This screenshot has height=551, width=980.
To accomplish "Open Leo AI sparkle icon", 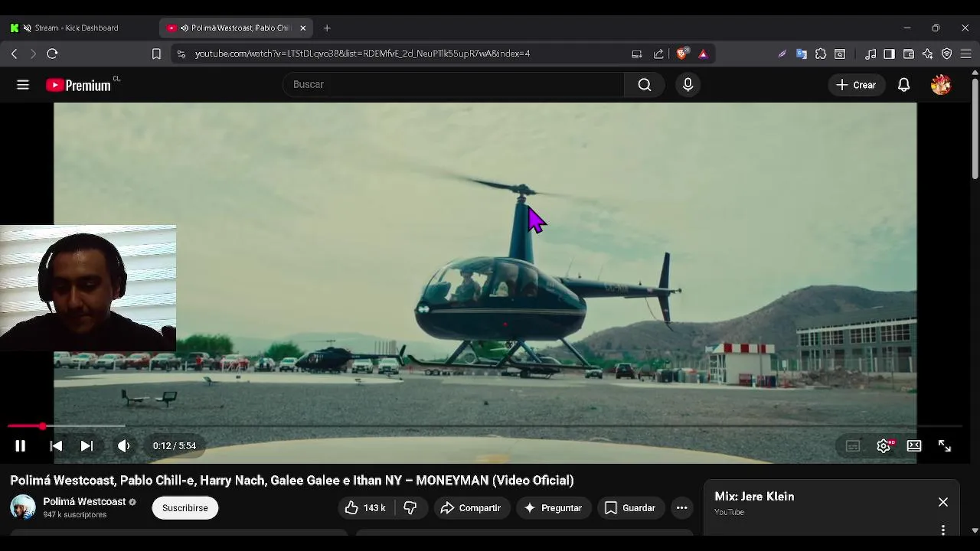I will [928, 54].
